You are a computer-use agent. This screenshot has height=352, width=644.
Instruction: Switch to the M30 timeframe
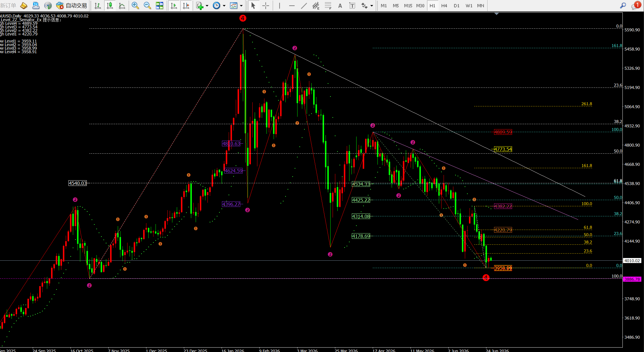[420, 6]
